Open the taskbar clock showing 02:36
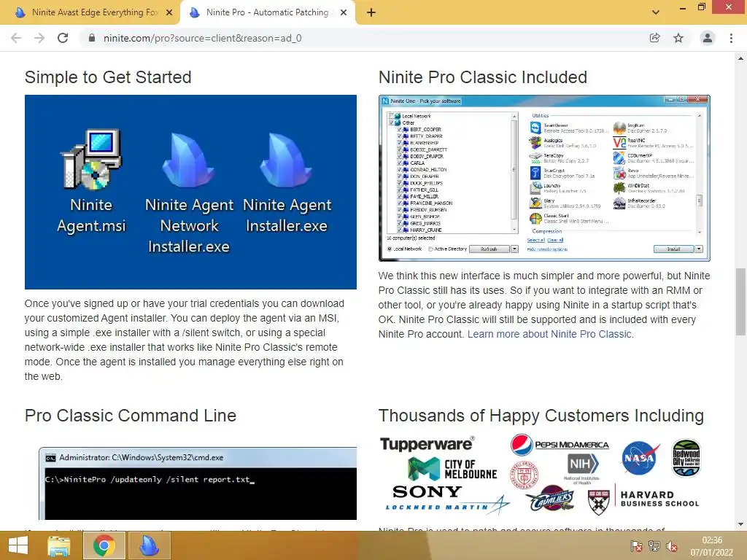 pyautogui.click(x=712, y=546)
